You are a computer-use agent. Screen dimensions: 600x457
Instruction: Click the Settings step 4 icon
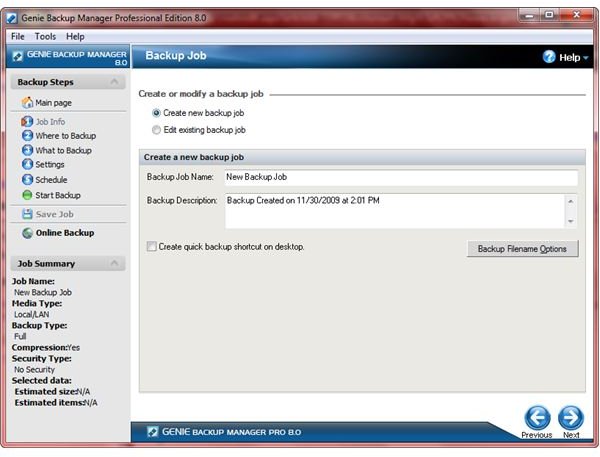pos(27,164)
